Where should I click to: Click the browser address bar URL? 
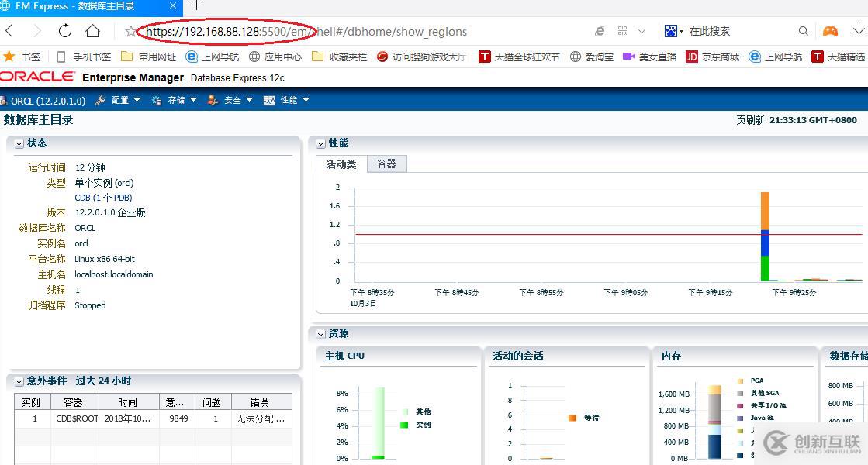pos(306,32)
